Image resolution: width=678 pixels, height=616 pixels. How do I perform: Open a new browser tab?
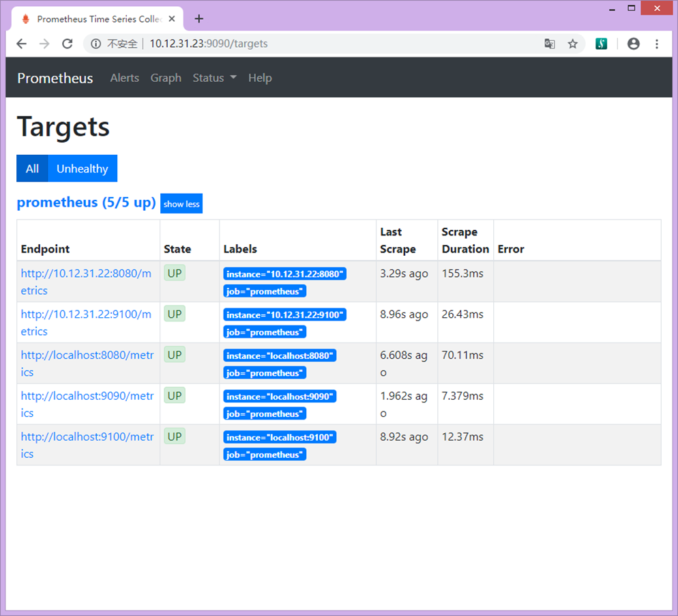coord(199,18)
